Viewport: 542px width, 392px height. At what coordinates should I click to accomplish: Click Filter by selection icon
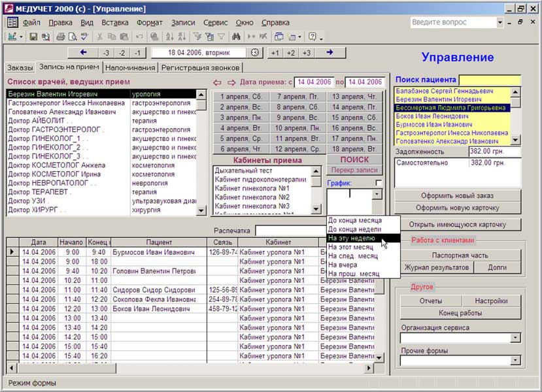coord(197,37)
